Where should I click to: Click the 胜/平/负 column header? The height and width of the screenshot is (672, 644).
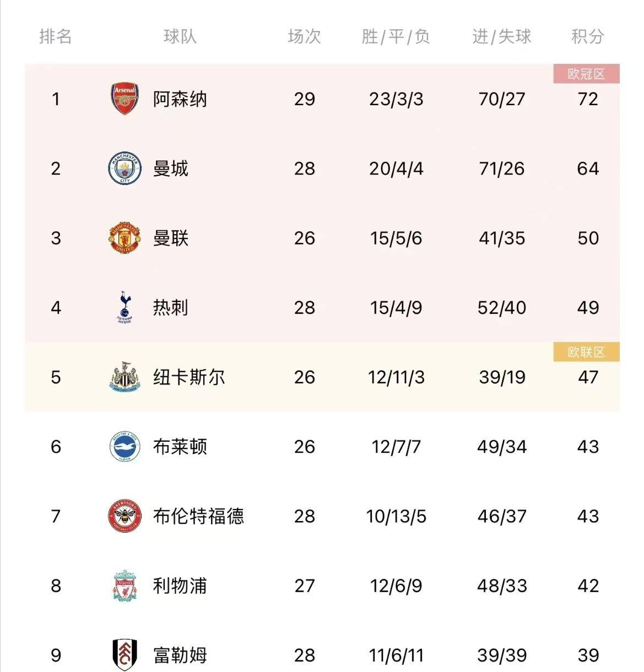pos(396,36)
